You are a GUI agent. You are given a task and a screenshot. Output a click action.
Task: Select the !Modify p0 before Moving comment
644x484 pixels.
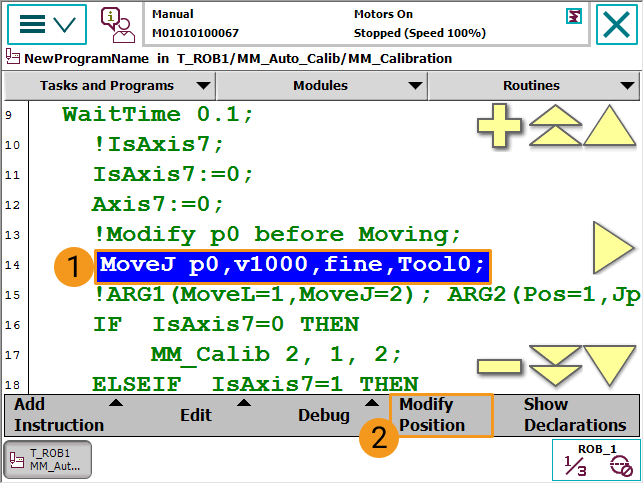[x=277, y=235]
